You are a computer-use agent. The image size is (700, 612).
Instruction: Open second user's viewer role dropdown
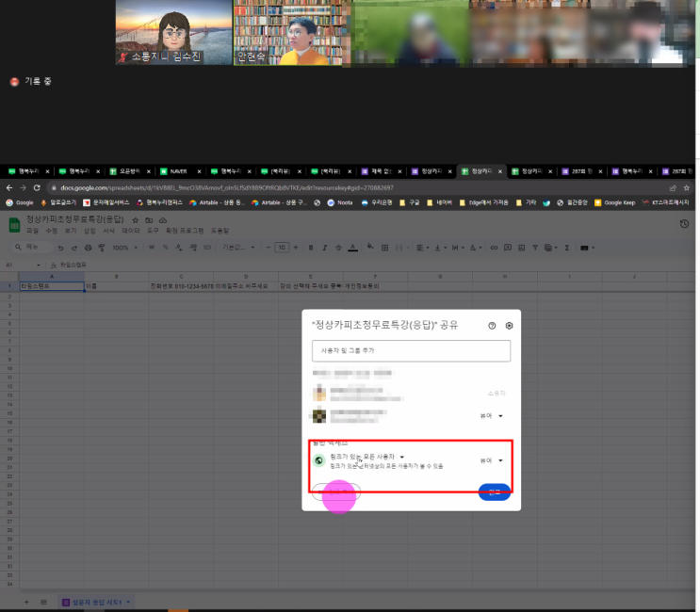(492, 416)
